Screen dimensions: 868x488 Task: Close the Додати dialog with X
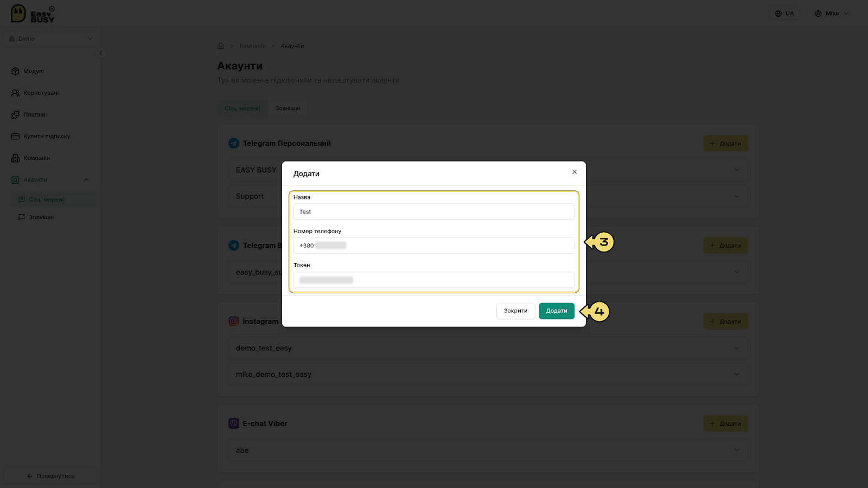(x=575, y=172)
